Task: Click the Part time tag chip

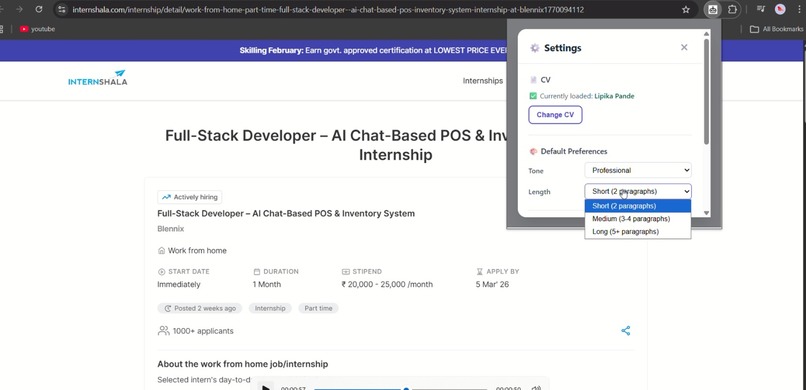Action: 318,308
